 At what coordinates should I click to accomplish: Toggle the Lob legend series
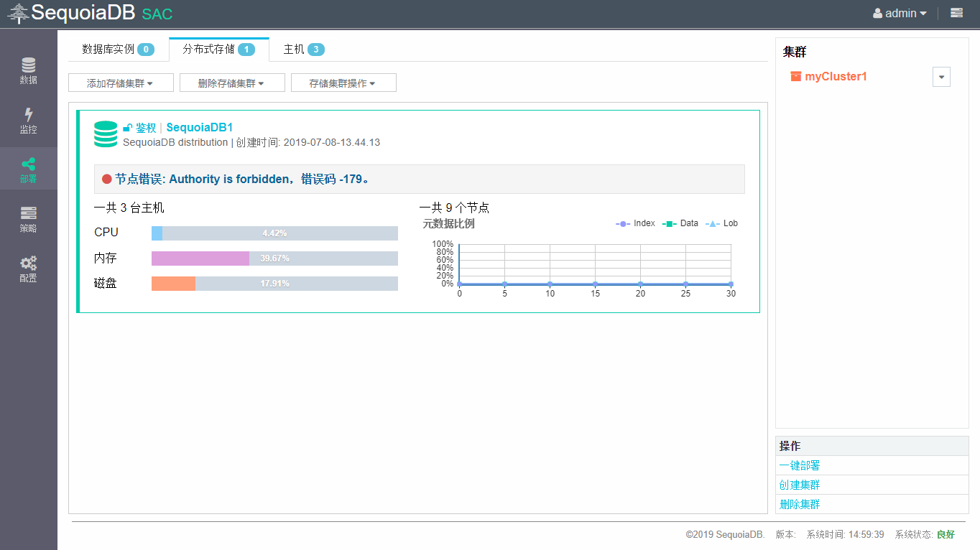721,223
